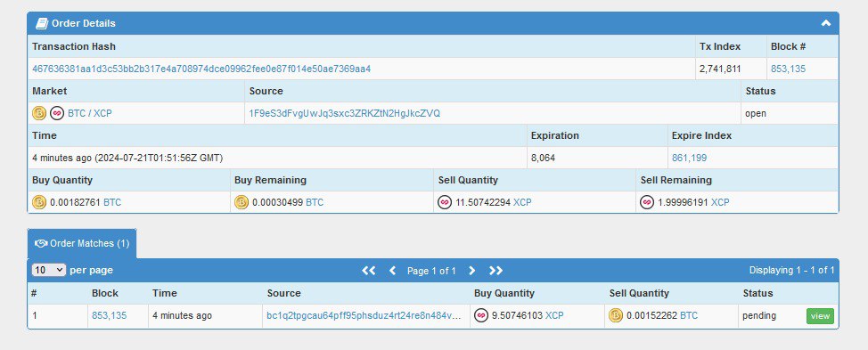Go to last page with the double-right arrows

pyautogui.click(x=495, y=271)
